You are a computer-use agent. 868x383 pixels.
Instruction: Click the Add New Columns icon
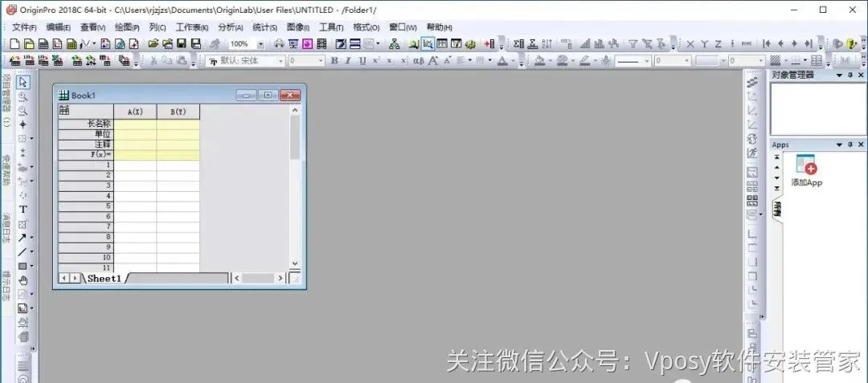pyautogui.click(x=489, y=43)
